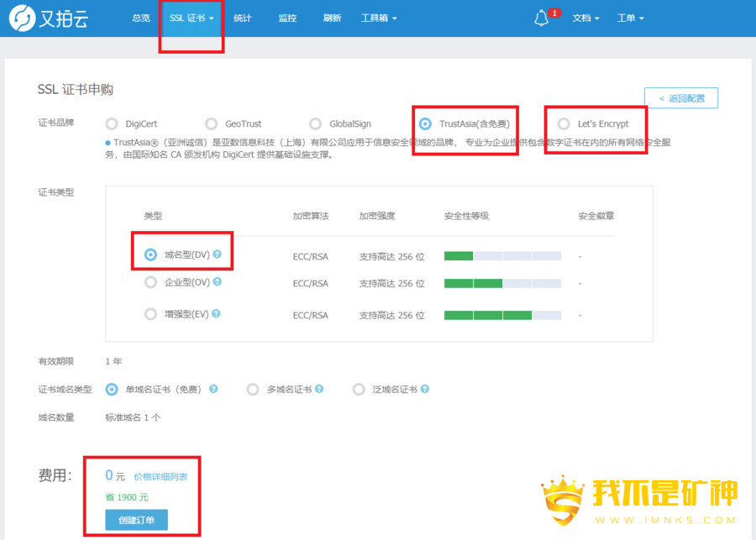Click the EV 安全性等级 bar
This screenshot has width=756, height=540.
(502, 315)
